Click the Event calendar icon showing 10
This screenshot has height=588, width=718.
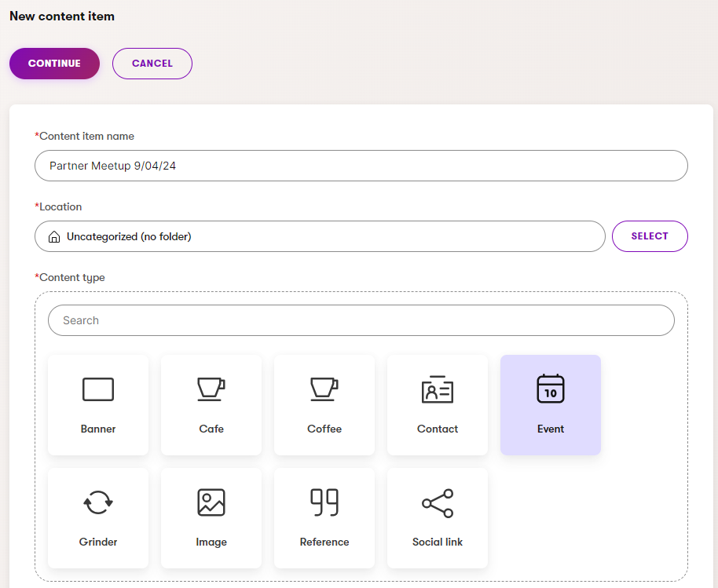550,389
